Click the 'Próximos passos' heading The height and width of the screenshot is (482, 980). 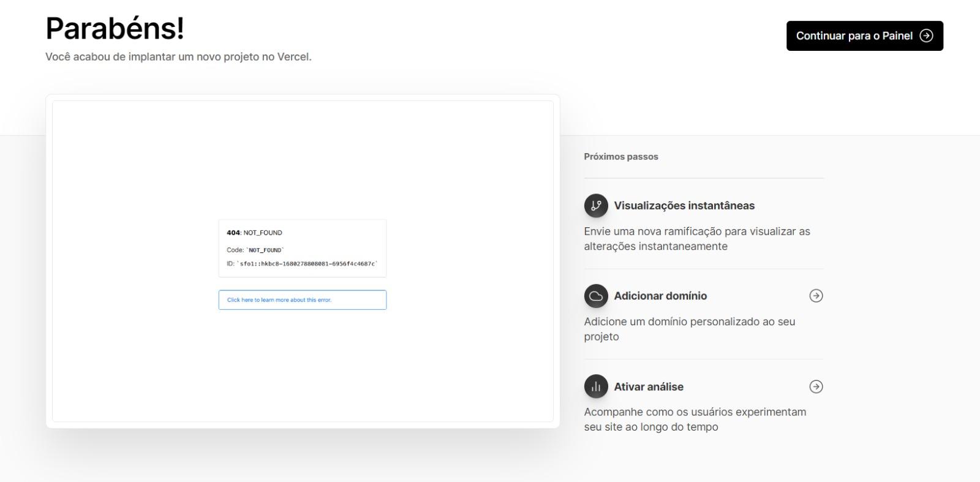click(621, 157)
